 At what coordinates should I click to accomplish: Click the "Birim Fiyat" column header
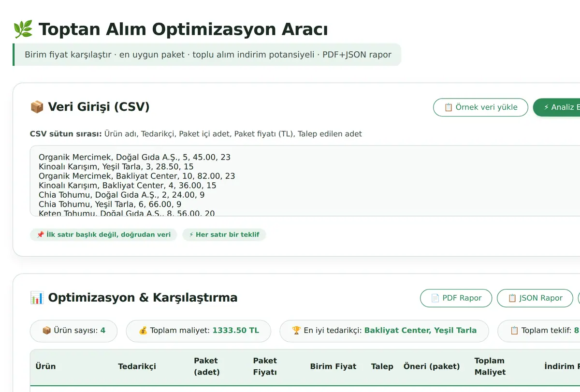pos(333,366)
